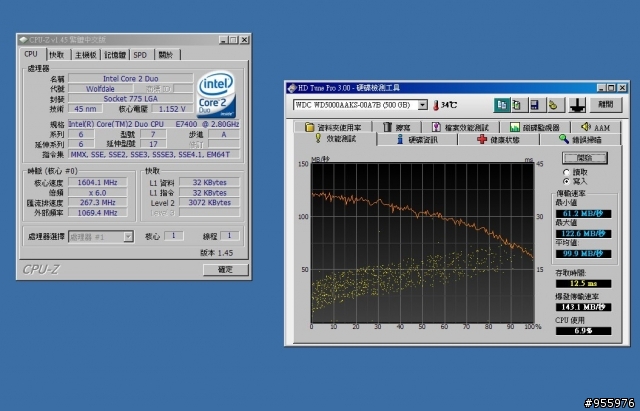
Task: Click the core voltage value '1.152 V'
Action: (x=172, y=109)
